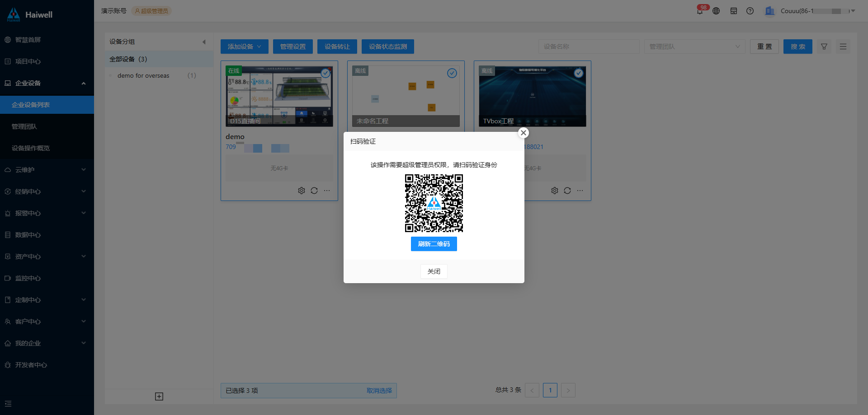Screen dimensions: 868x415
Task: Click the QR code image
Action: pos(434,203)
